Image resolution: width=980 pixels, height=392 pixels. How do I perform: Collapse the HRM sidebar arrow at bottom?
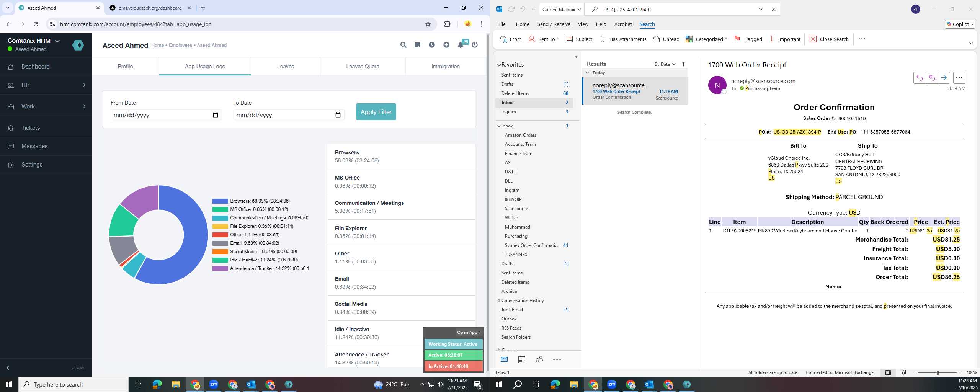point(8,368)
